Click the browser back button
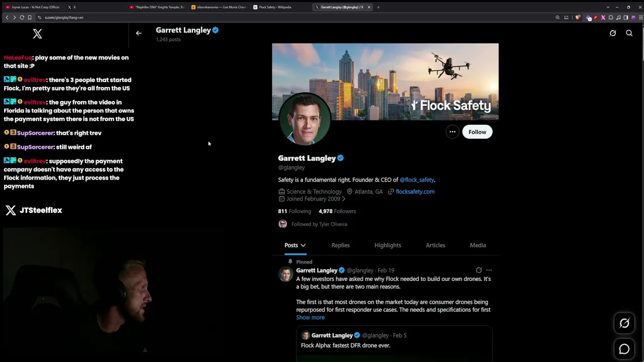Image resolution: width=644 pixels, height=362 pixels. 7,18
